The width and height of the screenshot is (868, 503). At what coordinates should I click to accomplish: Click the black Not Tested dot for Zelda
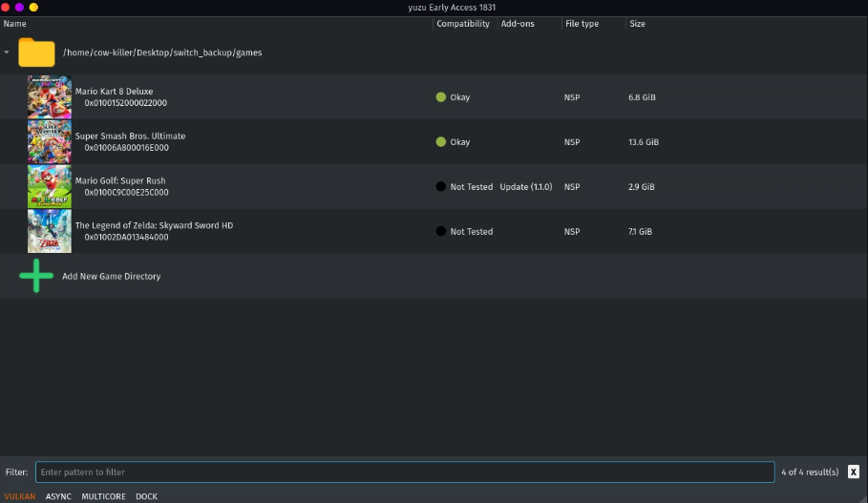[441, 232]
